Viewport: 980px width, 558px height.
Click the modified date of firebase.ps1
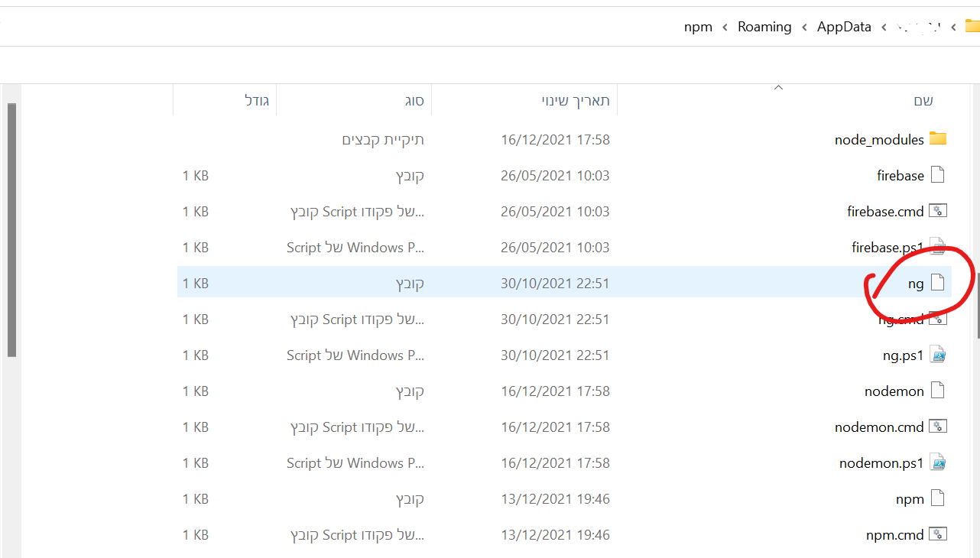[556, 248]
